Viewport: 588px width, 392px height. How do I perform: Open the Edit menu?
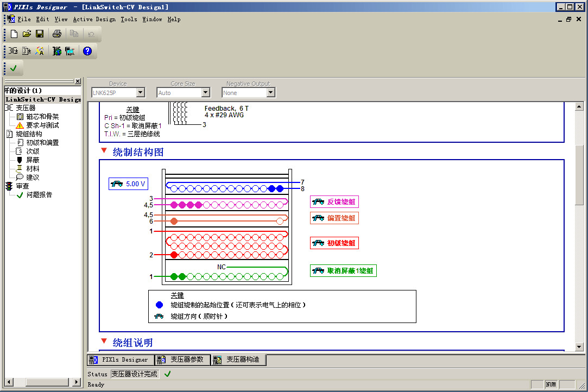coord(42,19)
